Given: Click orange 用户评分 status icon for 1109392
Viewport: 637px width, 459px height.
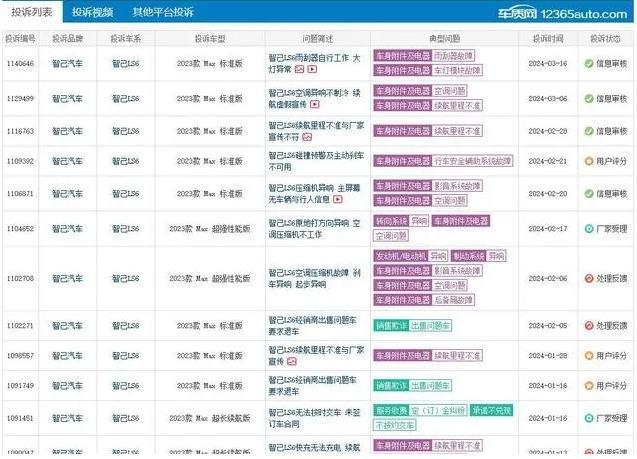Looking at the screenshot, I should [589, 161].
